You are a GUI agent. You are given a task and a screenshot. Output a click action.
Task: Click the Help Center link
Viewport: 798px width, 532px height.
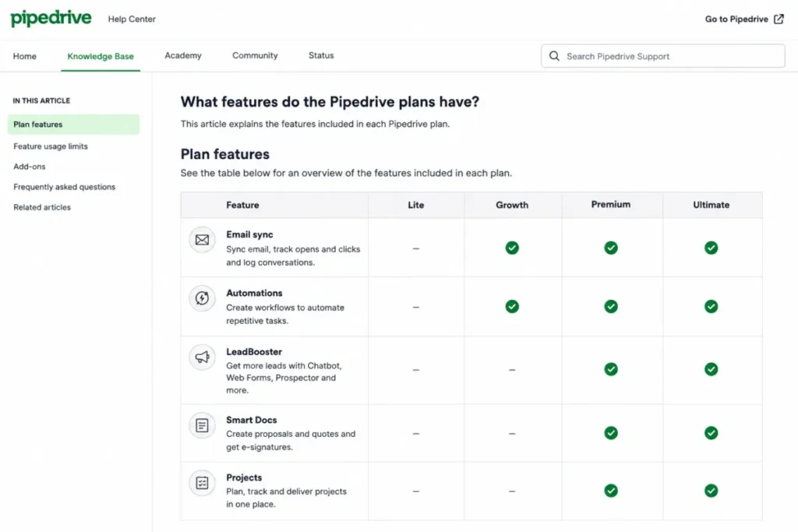pyautogui.click(x=131, y=19)
